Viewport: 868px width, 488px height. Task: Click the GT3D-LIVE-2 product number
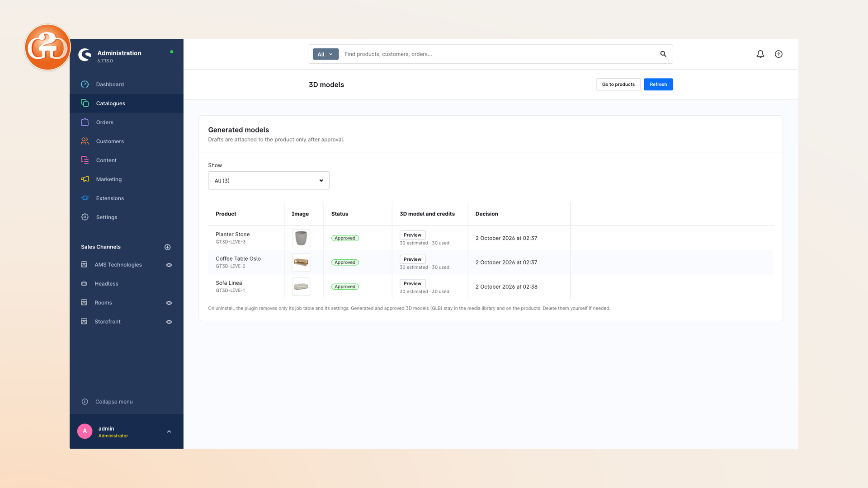click(x=231, y=266)
